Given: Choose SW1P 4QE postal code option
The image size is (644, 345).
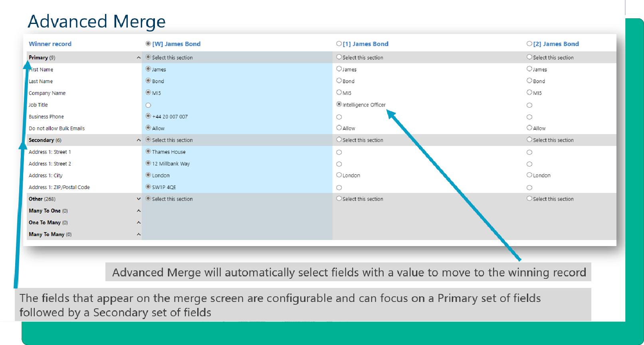Looking at the screenshot, I should click(149, 187).
